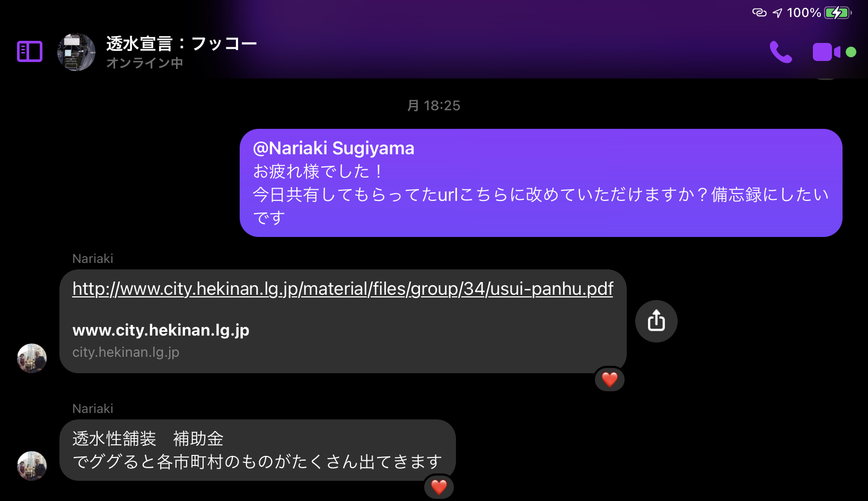Image resolution: width=868 pixels, height=501 pixels.
Task: Tap the @Nariaki Sugiyama mention
Action: 334,148
